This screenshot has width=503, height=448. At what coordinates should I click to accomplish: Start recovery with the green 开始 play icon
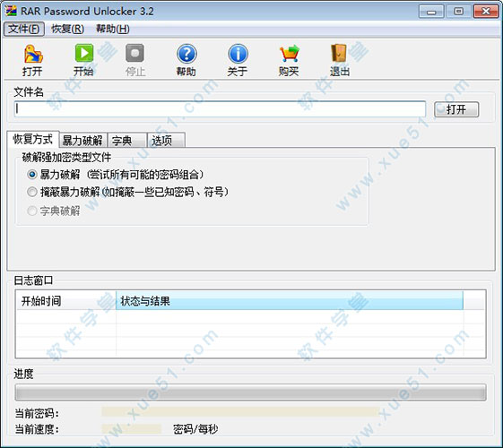84,53
